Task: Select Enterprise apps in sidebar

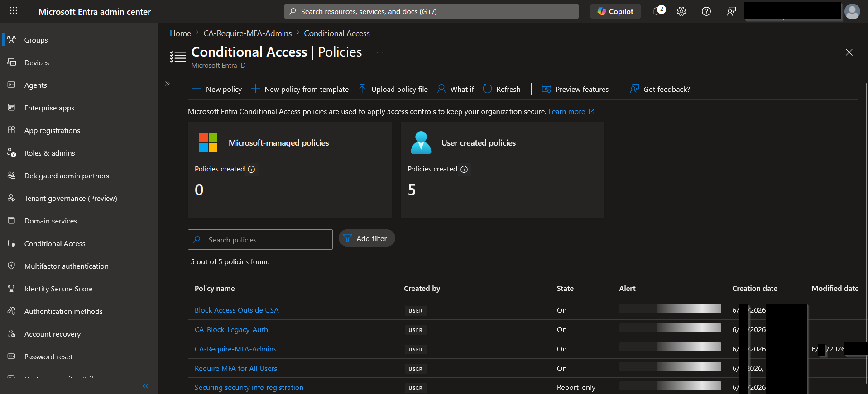Action: pos(49,108)
